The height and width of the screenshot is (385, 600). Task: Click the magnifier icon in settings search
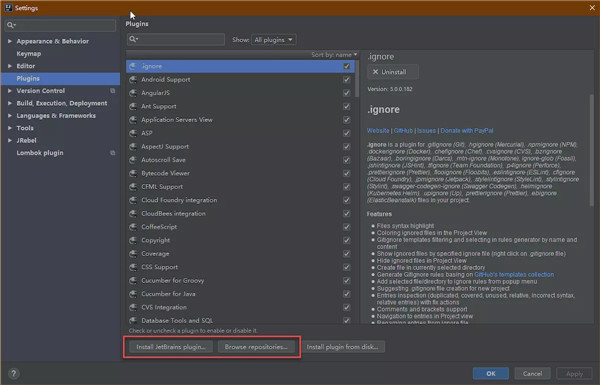tap(11, 25)
